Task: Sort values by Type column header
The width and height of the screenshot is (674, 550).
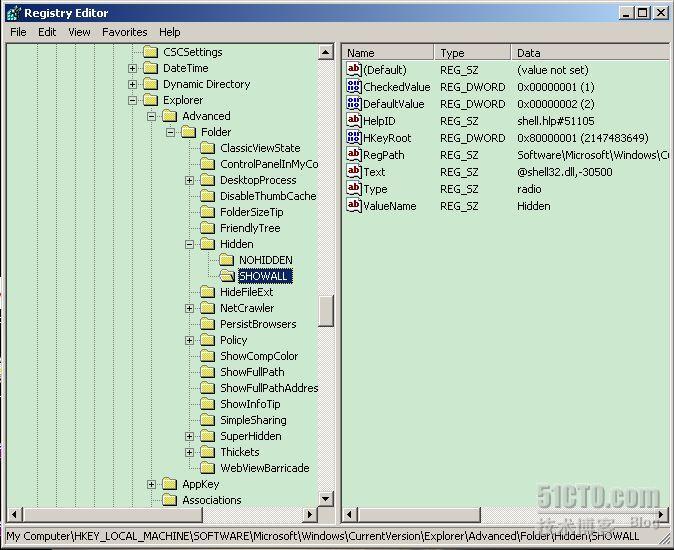Action: [x=472, y=52]
